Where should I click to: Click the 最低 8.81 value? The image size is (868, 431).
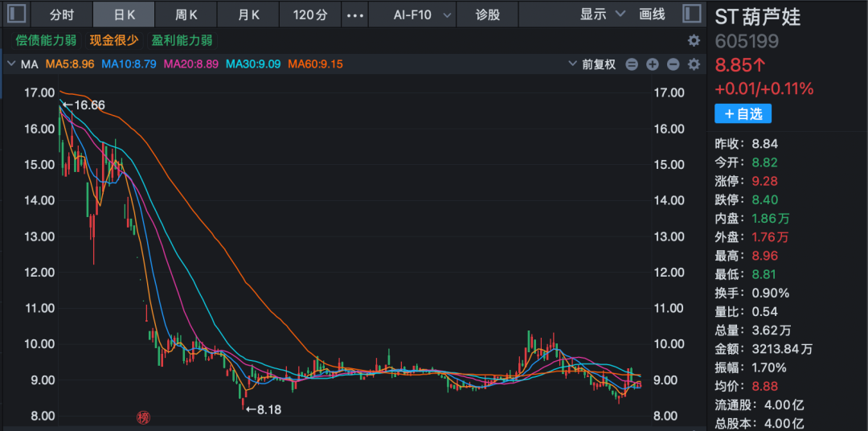tap(765, 274)
